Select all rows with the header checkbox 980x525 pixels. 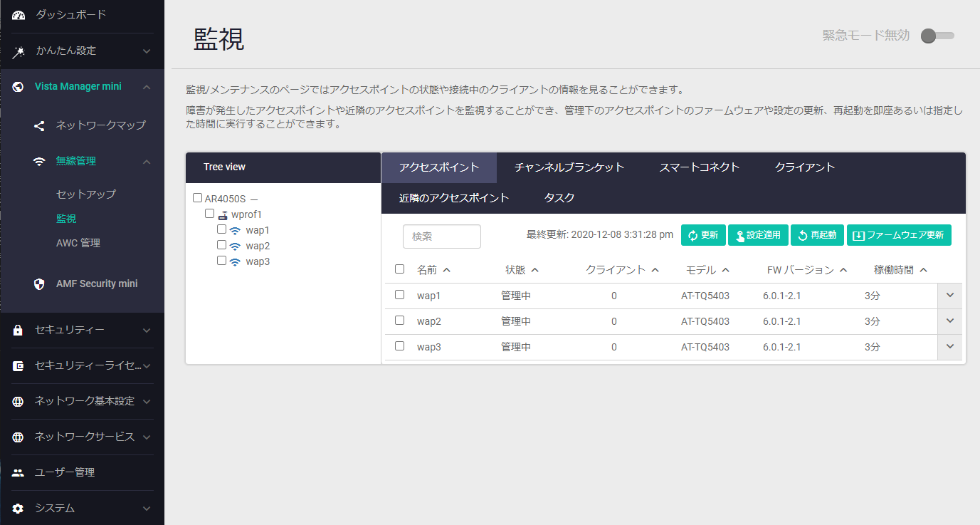[x=399, y=269]
